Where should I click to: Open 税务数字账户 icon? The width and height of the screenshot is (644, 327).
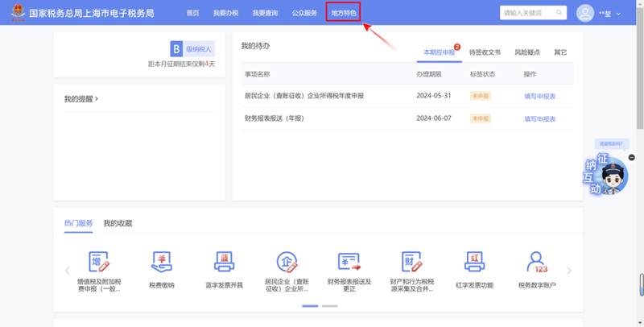pyautogui.click(x=537, y=263)
